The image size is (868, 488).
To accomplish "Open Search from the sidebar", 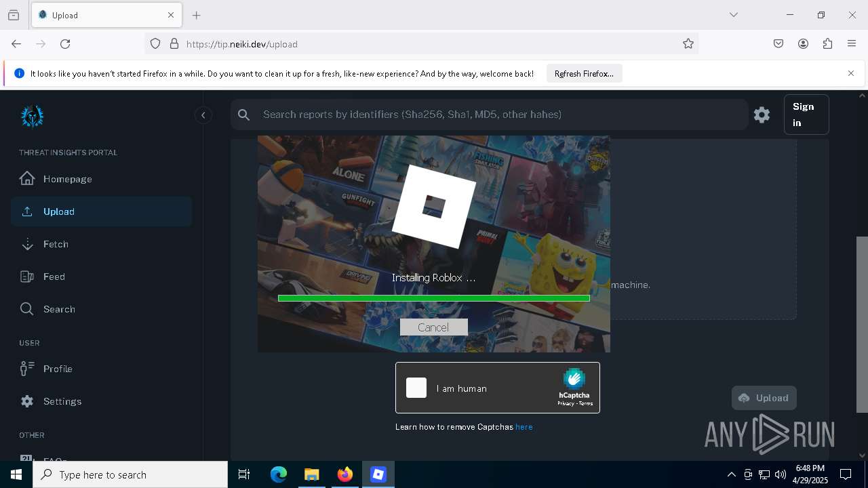I will coord(101,309).
